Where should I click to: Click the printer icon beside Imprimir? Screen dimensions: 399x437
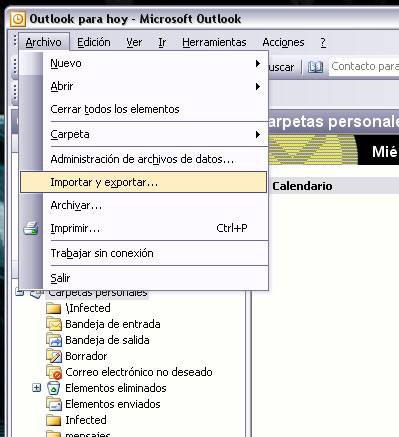(x=31, y=229)
